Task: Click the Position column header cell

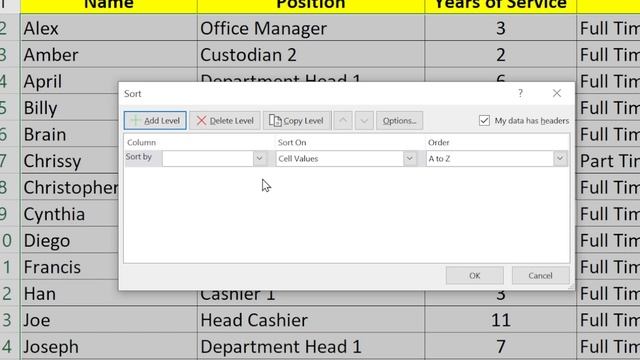Action: (311, 6)
